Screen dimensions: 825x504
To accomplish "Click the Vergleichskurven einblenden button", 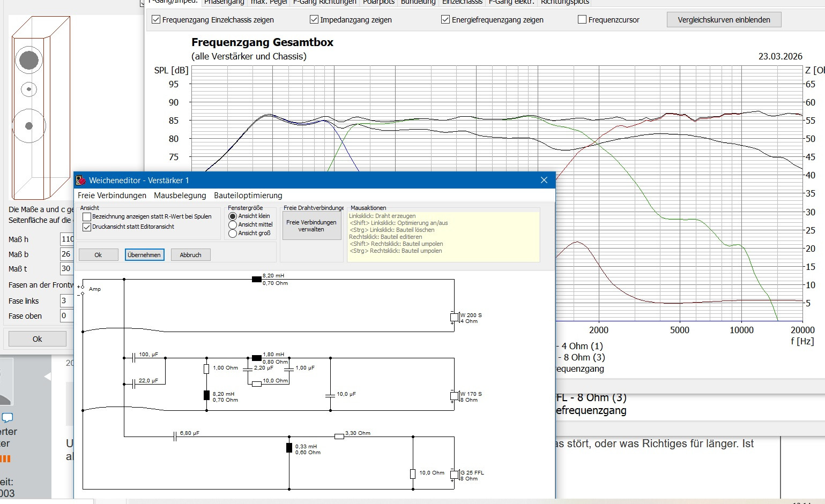I will [724, 20].
